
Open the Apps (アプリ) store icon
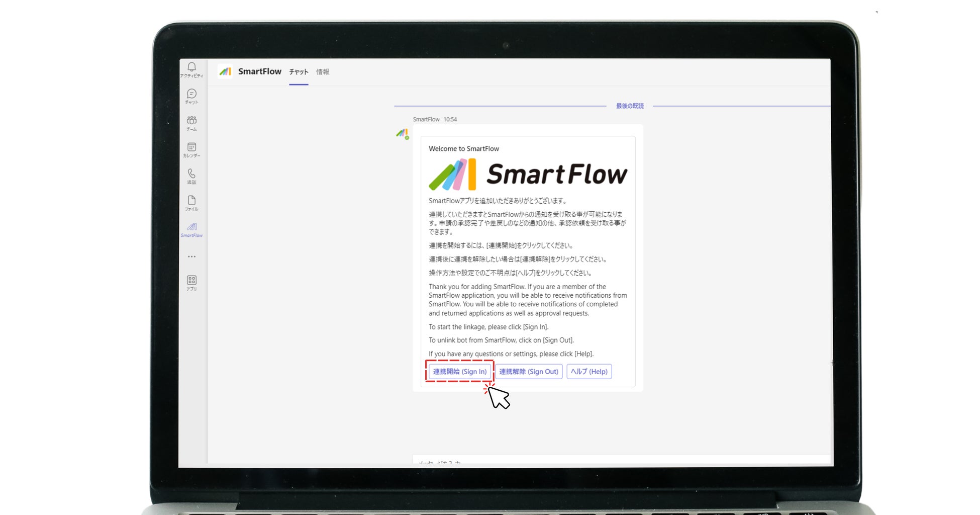click(191, 283)
